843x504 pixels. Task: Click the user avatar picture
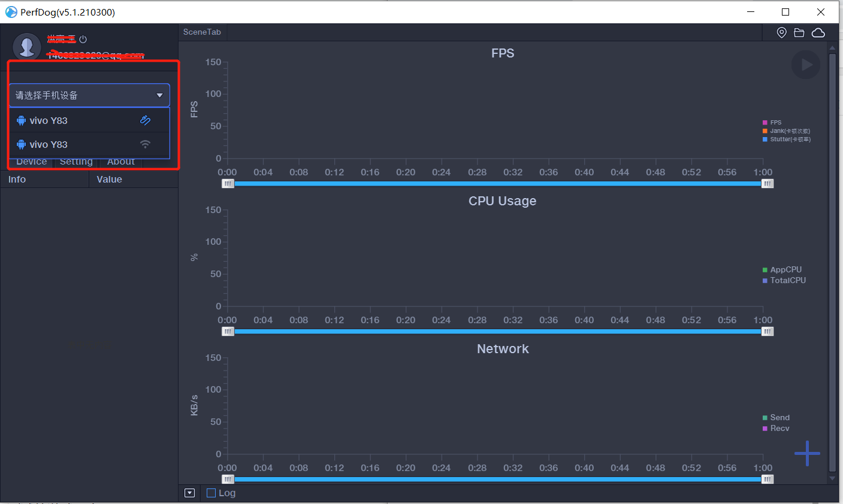pyautogui.click(x=26, y=47)
